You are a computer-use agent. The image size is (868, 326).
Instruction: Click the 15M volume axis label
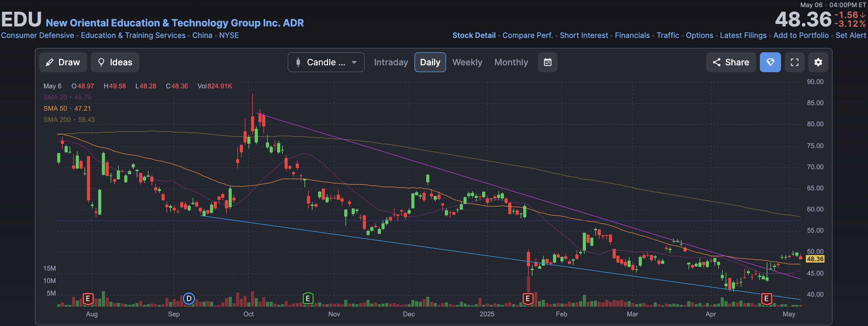coord(49,268)
